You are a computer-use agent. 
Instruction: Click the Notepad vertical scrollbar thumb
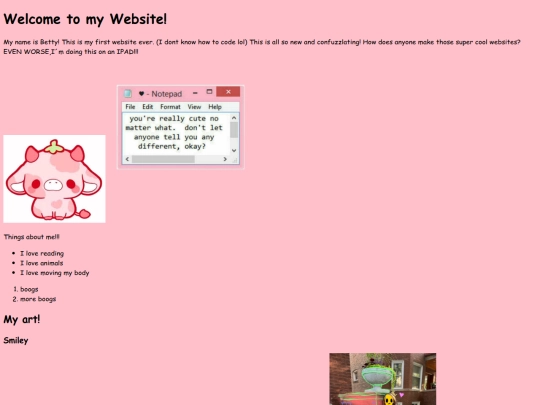coord(234,130)
